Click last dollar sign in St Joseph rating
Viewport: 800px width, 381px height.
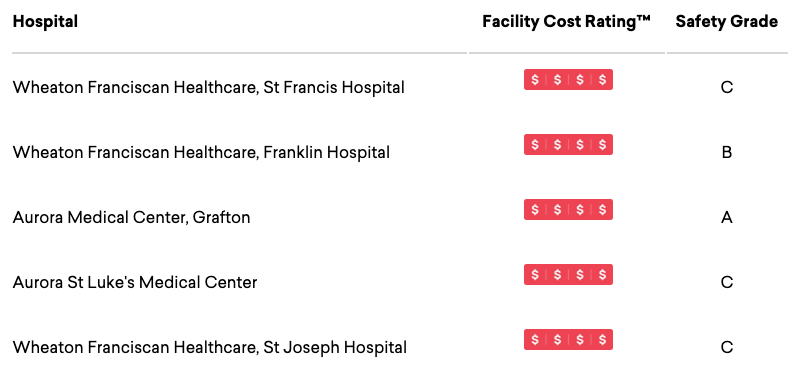coord(603,340)
